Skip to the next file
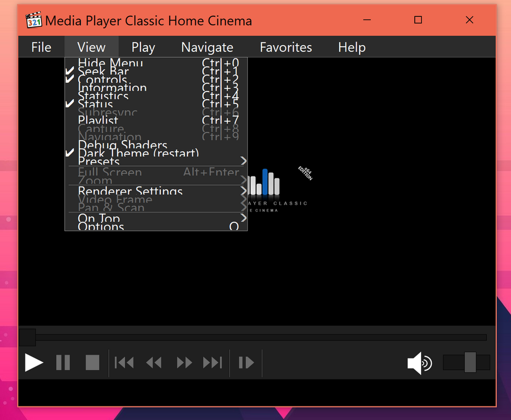Viewport: 511px width, 420px height. [213, 363]
